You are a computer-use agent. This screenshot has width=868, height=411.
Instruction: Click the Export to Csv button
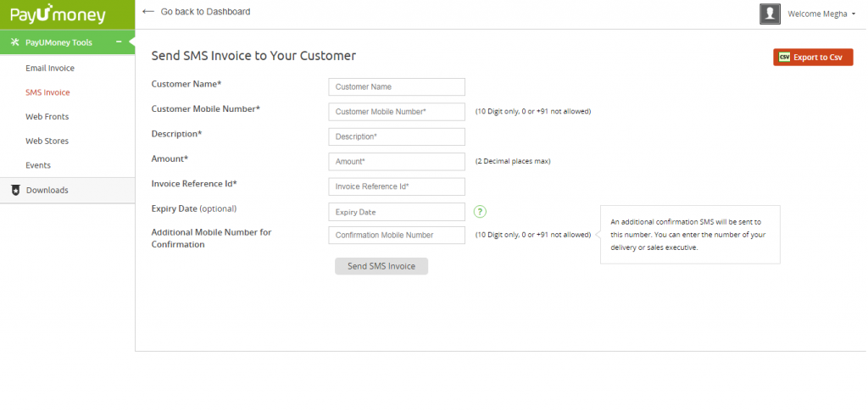pyautogui.click(x=813, y=57)
